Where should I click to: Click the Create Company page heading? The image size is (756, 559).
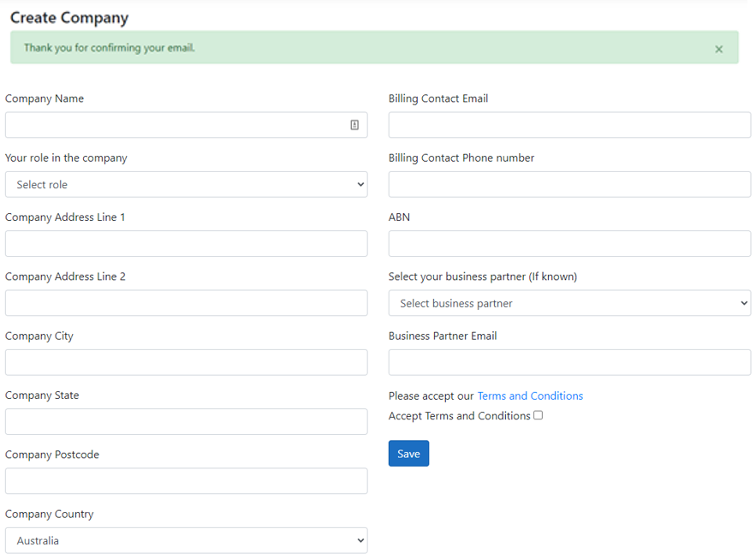click(x=68, y=18)
